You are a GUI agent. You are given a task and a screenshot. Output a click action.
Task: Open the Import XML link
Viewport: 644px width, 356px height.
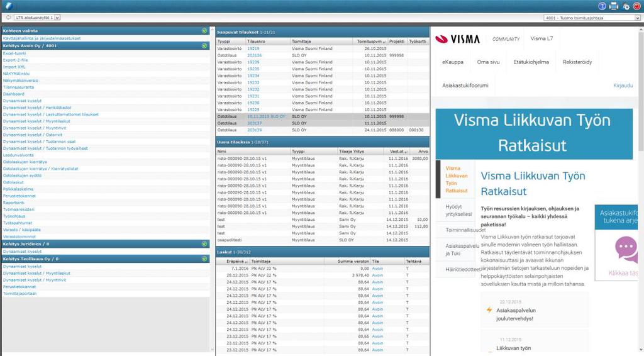pyautogui.click(x=14, y=67)
